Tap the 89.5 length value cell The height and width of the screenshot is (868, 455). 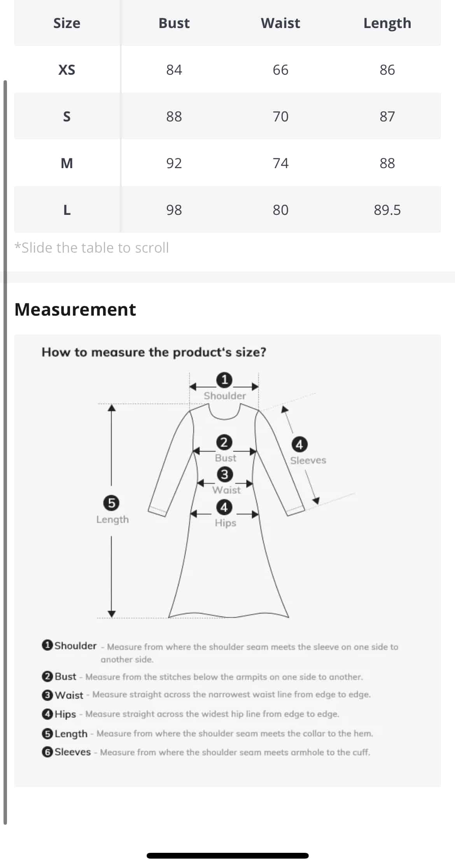tap(387, 210)
